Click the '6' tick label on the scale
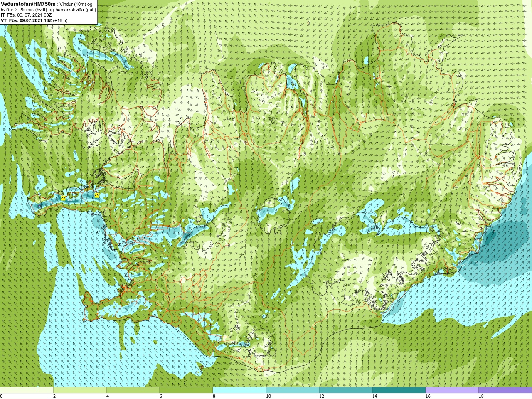The image size is (532, 399). [161, 396]
